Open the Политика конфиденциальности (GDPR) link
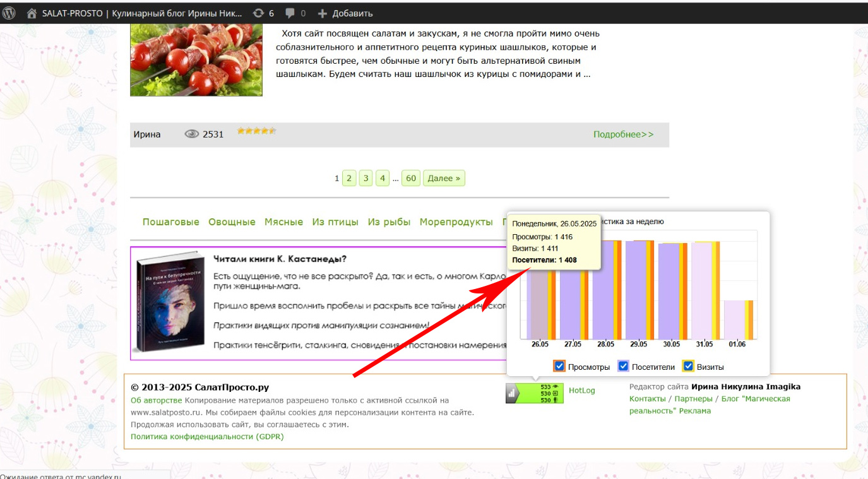The image size is (868, 479). point(207,437)
